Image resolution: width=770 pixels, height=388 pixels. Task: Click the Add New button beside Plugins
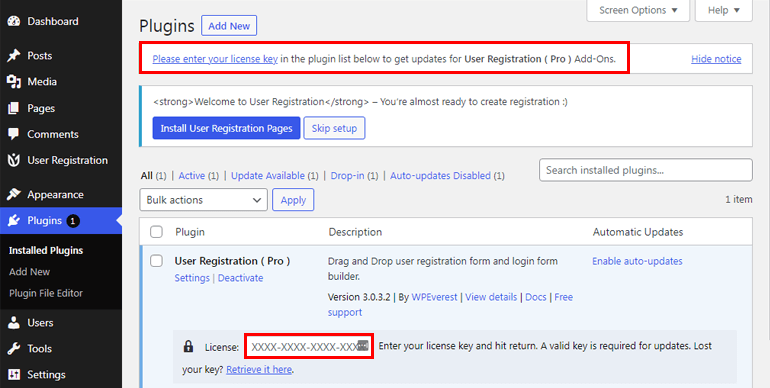pos(229,26)
